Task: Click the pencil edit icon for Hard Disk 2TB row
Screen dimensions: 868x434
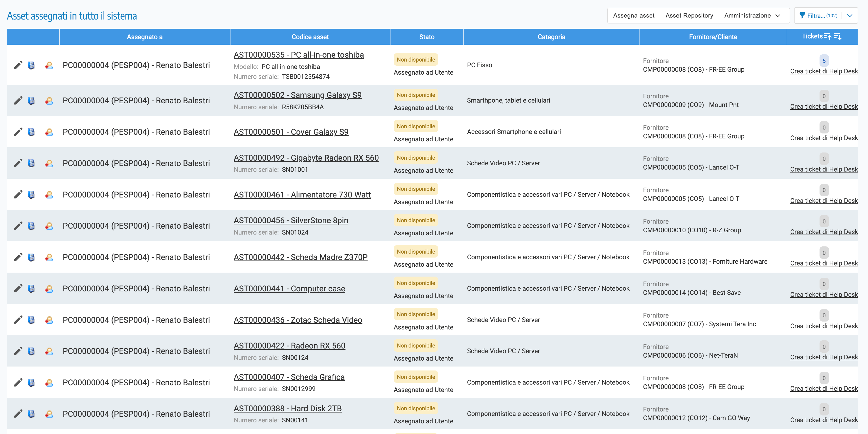Action: [18, 414]
